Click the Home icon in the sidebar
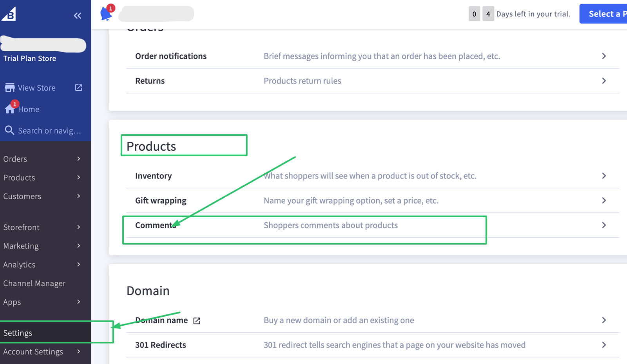This screenshot has width=627, height=364. [10, 109]
